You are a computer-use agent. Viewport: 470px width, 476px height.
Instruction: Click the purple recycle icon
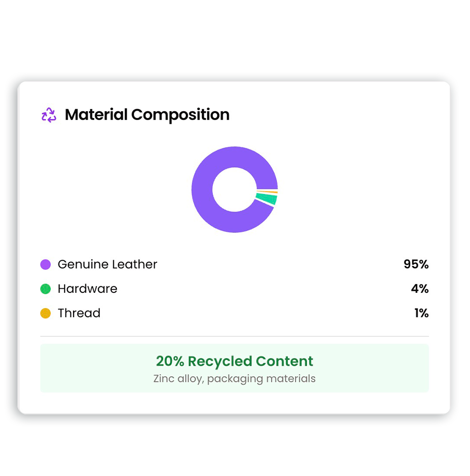pos(49,115)
